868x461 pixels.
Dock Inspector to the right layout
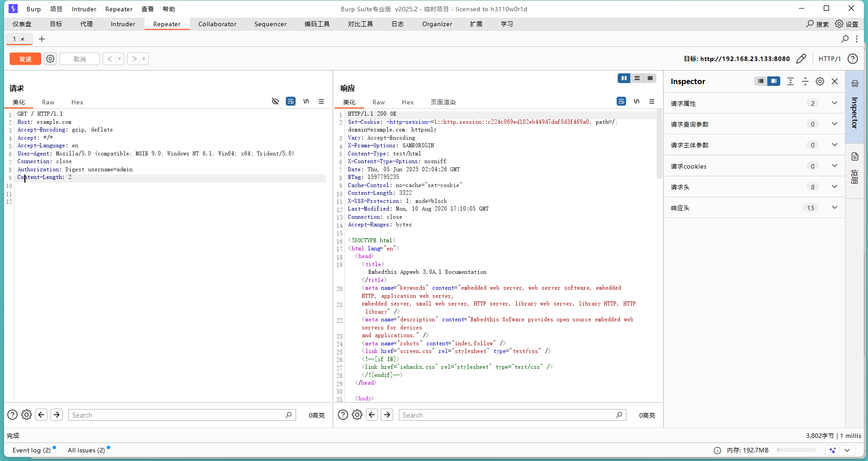point(774,81)
